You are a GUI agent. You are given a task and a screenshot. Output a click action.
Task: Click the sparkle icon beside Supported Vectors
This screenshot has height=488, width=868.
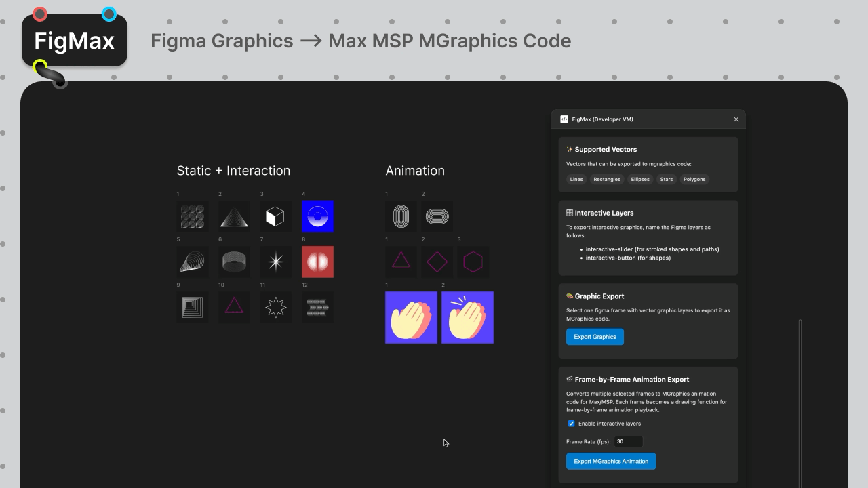tap(570, 150)
